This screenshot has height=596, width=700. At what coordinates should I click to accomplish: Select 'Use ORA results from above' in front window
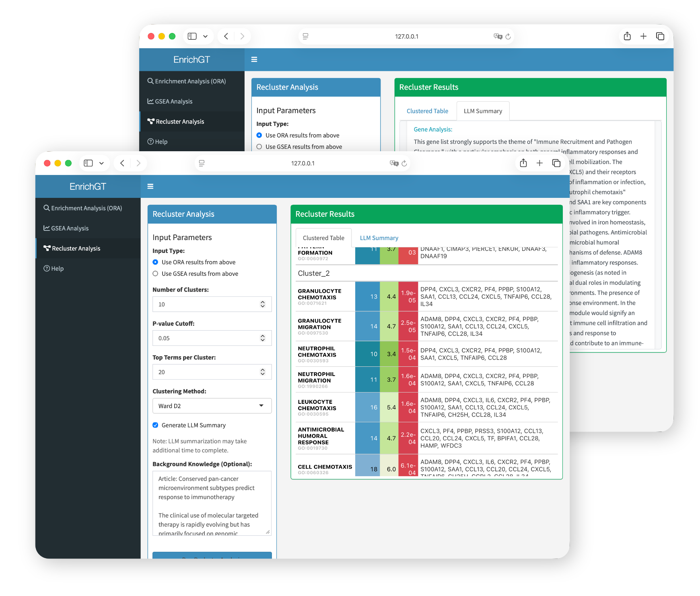coord(155,262)
